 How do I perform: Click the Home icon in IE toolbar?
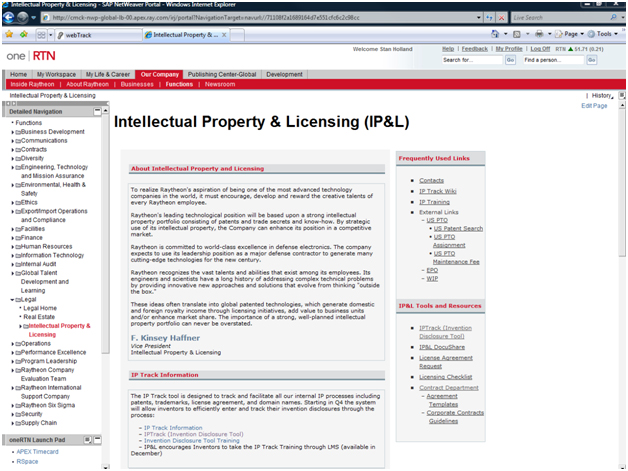495,34
